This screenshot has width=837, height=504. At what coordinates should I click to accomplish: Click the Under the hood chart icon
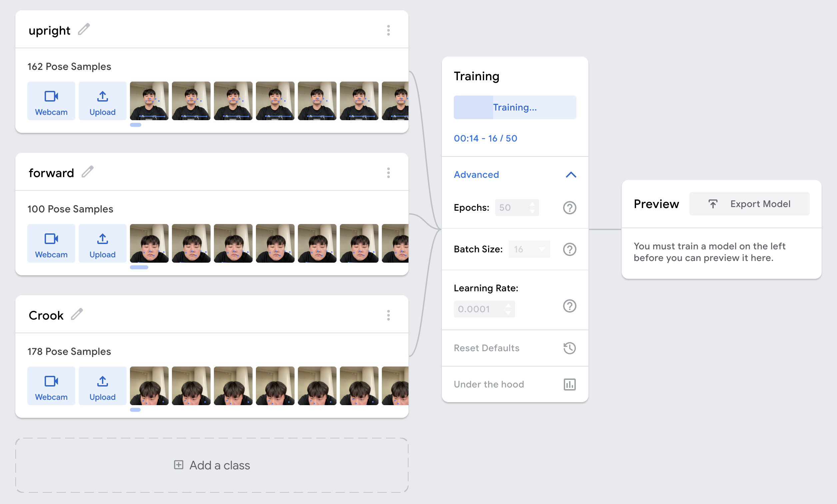[x=569, y=384]
